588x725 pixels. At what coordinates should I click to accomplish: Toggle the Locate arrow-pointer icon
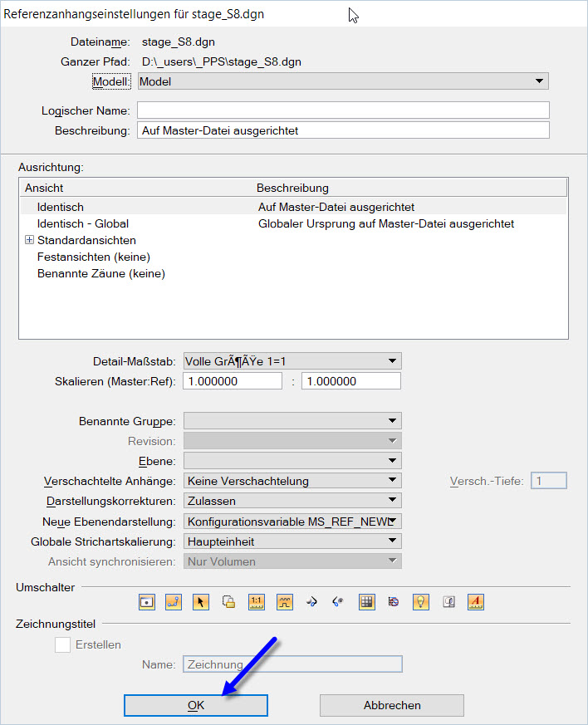tap(201, 602)
